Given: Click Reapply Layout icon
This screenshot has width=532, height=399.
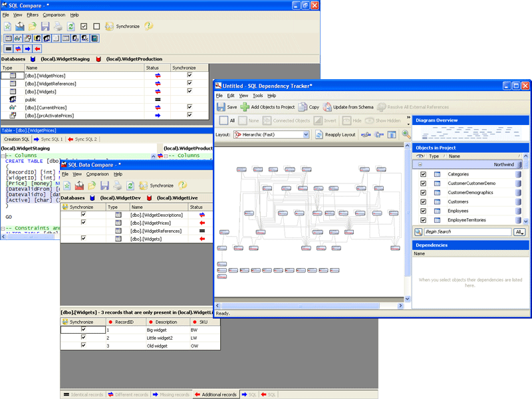Looking at the screenshot, I should [x=319, y=135].
